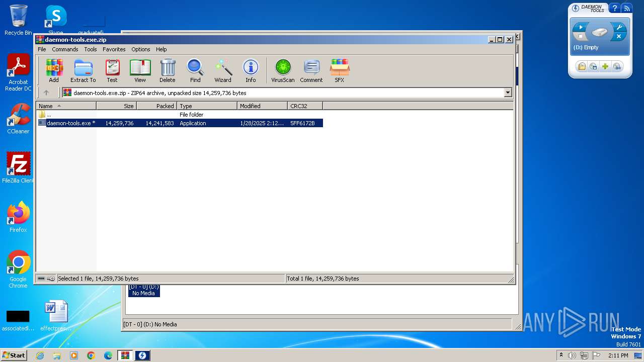644x362 pixels.
Task: Click the volume speaker tray icon
Action: click(572, 355)
